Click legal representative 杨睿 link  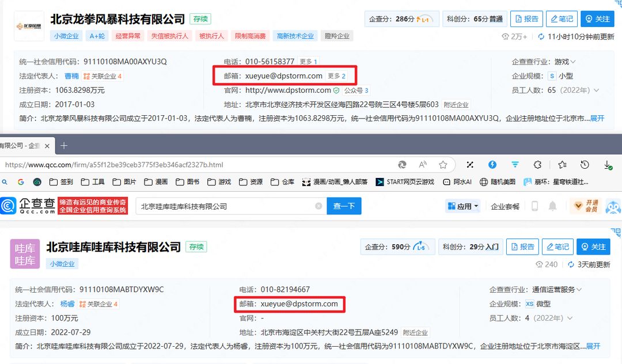click(x=67, y=304)
